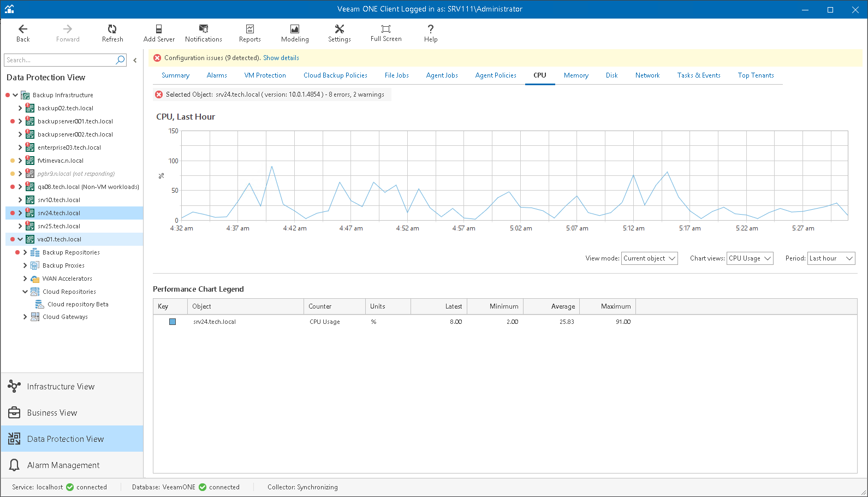
Task: Select srv25.tech.local in the tree
Action: [x=59, y=226]
